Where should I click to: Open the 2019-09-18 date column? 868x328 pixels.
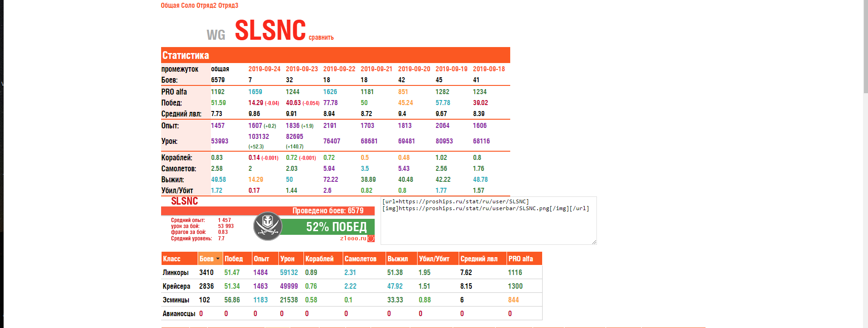click(489, 69)
